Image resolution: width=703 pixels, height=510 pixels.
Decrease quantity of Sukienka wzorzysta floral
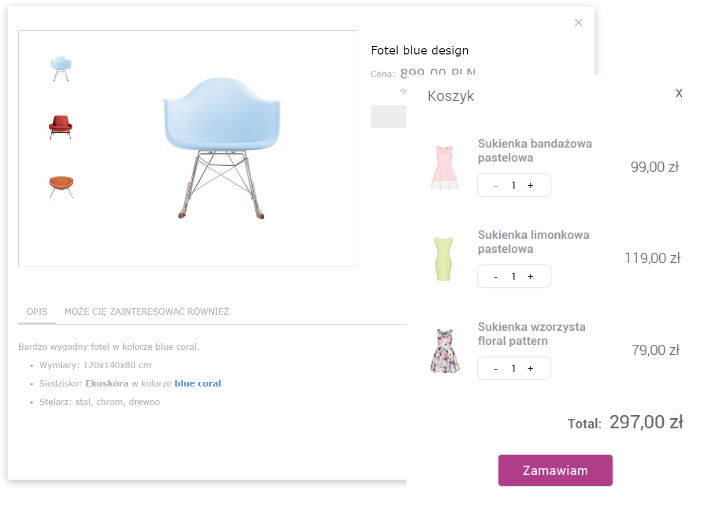click(496, 368)
